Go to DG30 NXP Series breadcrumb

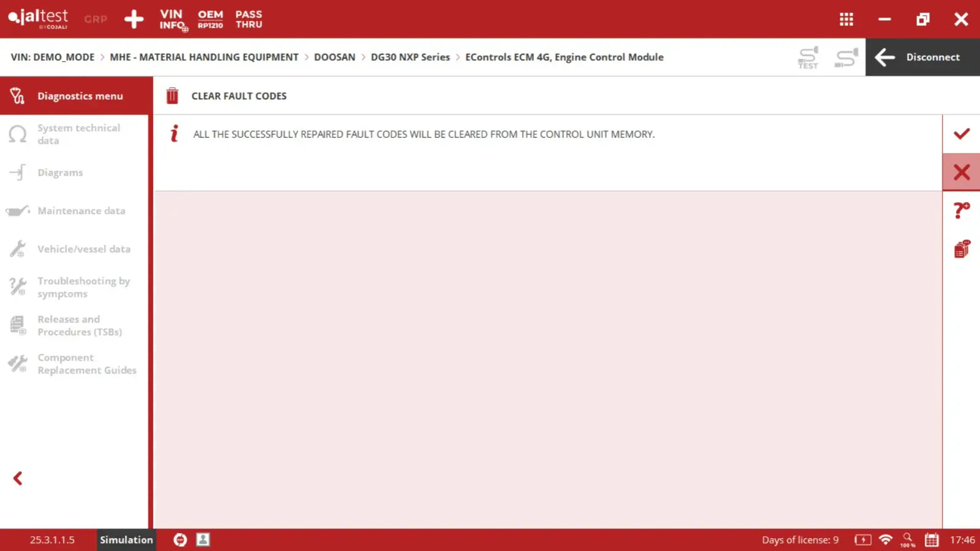410,57
